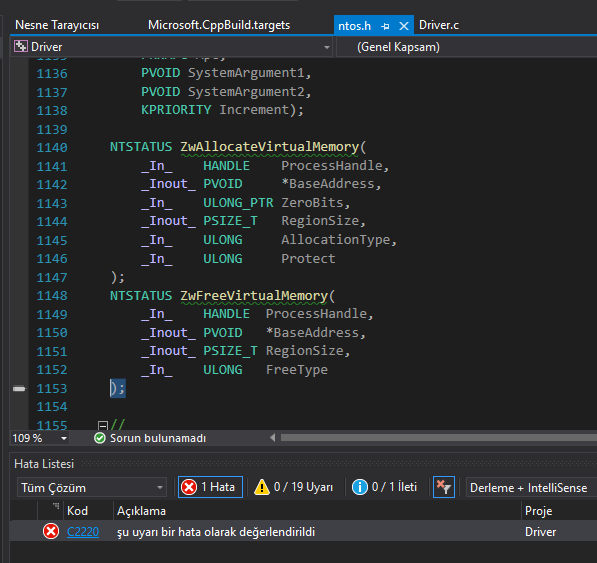Click the selected ');' on line 1153

118,388
